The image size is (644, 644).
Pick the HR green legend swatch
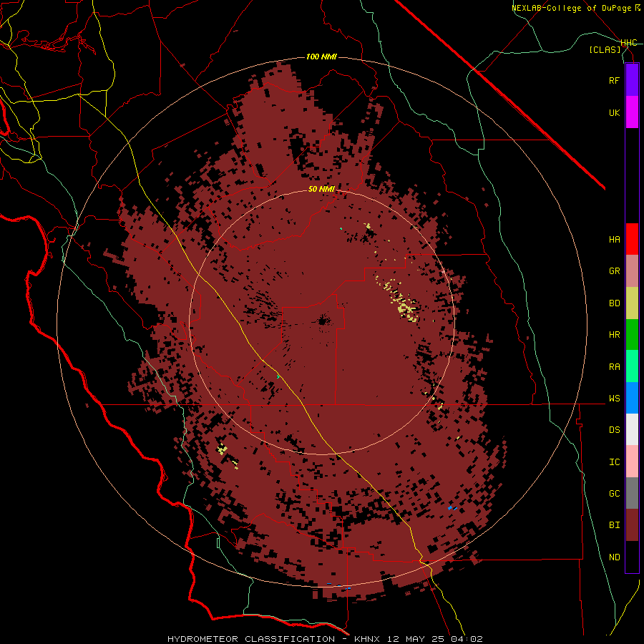pos(632,335)
